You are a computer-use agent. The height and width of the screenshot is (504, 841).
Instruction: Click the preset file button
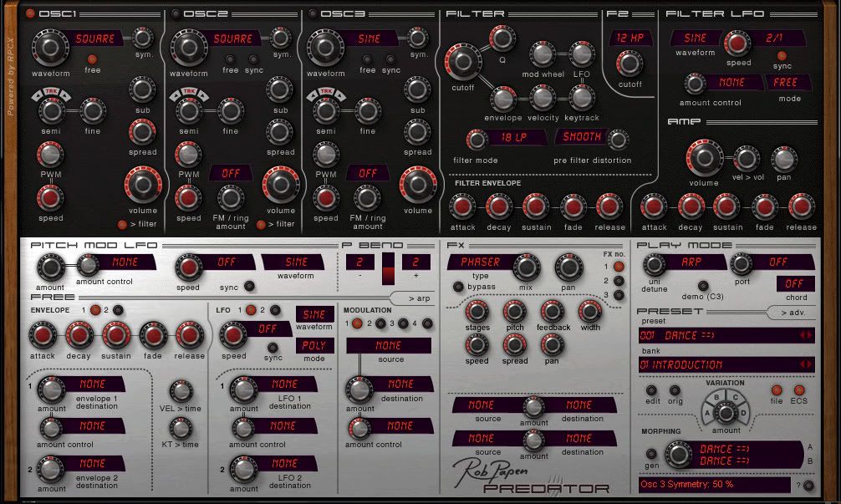tap(776, 390)
